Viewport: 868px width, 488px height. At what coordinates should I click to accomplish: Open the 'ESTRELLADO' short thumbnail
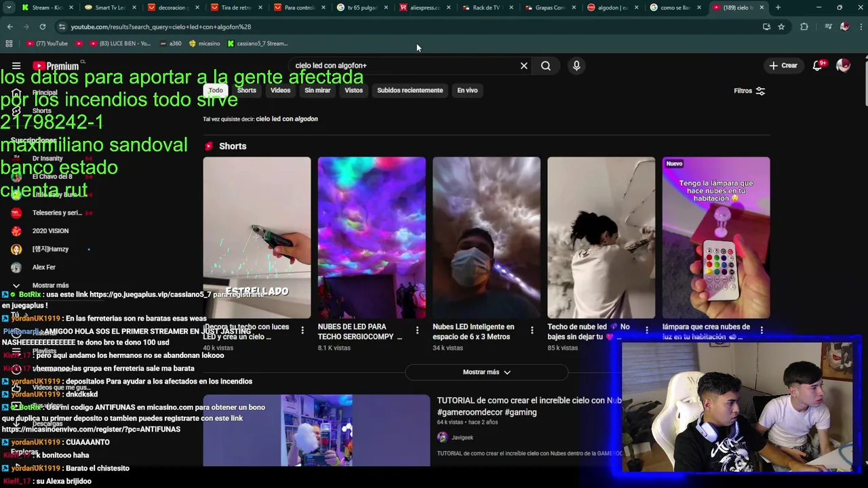tap(256, 238)
